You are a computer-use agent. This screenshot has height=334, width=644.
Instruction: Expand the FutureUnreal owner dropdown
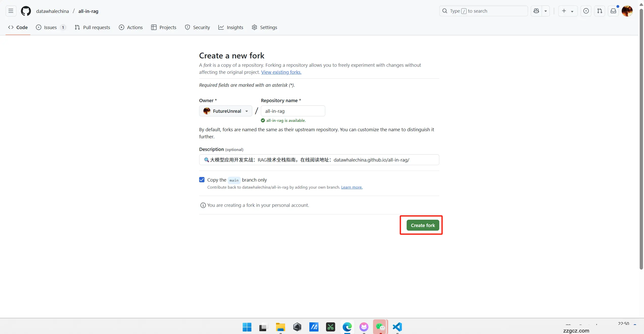[x=225, y=111]
